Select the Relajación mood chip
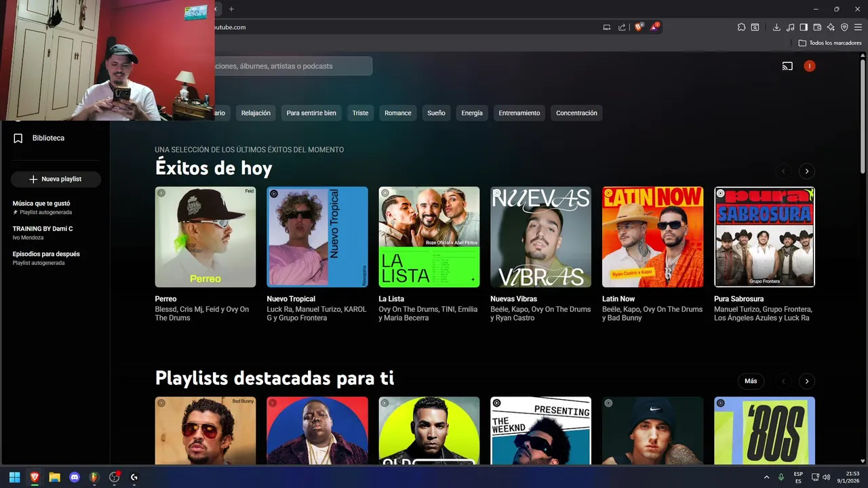The image size is (868, 488). pyautogui.click(x=256, y=113)
